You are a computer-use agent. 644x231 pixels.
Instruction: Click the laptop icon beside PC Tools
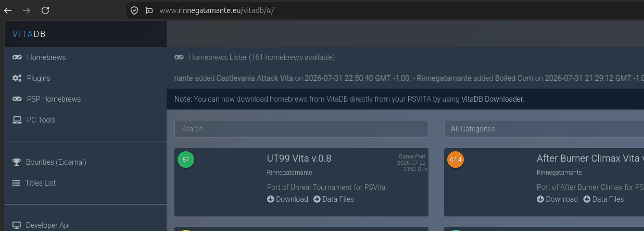point(17,120)
